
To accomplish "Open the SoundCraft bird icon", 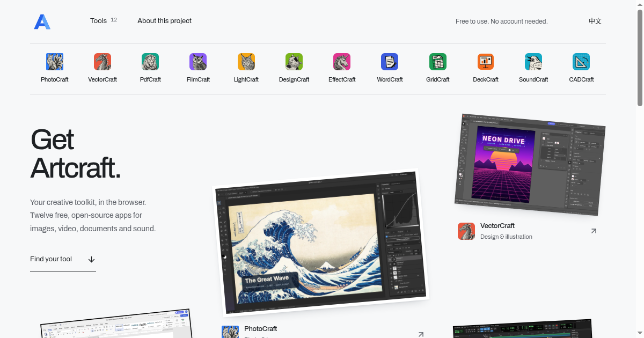I will (x=533, y=62).
